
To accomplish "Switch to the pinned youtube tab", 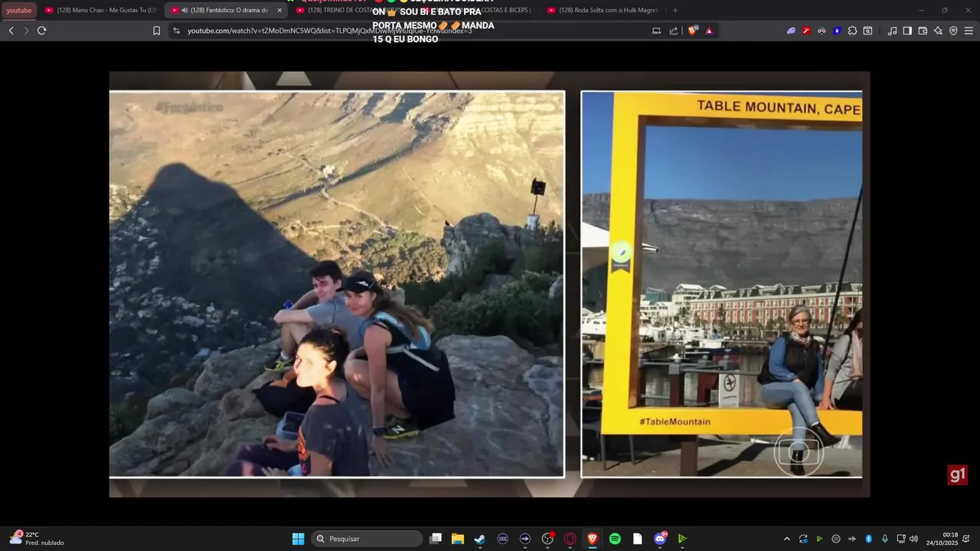I will [19, 11].
